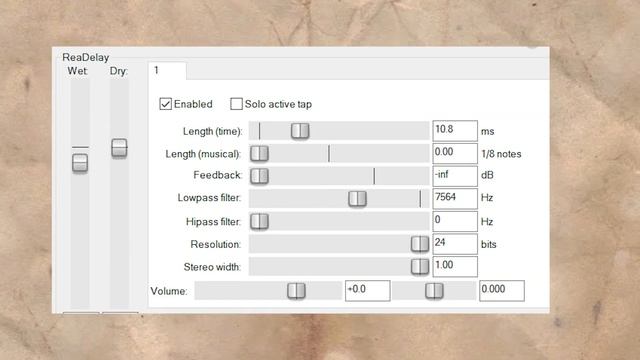This screenshot has height=360, width=640.
Task: Click the Length (time) label
Action: (x=213, y=131)
